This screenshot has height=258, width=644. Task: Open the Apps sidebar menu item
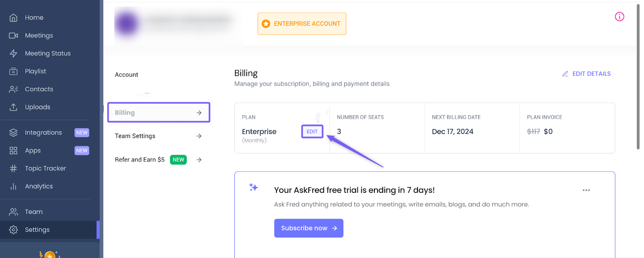pos(33,151)
